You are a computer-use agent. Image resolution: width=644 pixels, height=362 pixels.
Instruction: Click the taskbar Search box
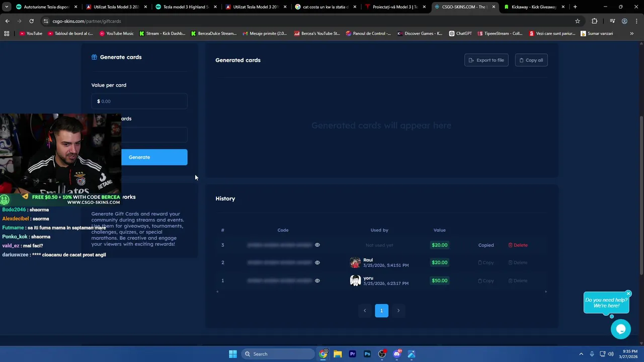coord(278,354)
